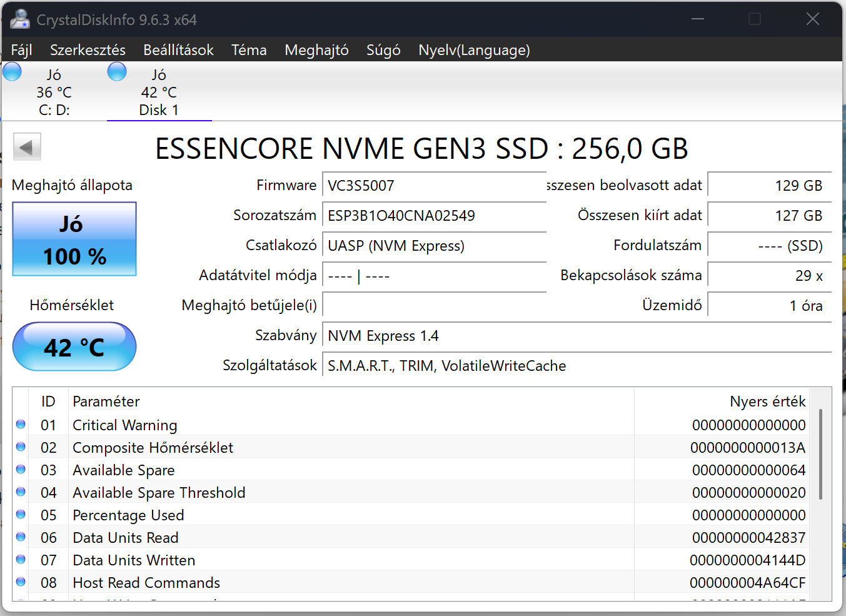Screen dimensions: 846x616
Task: Click the blue status orb for C: D: drive
Action: [x=12, y=72]
